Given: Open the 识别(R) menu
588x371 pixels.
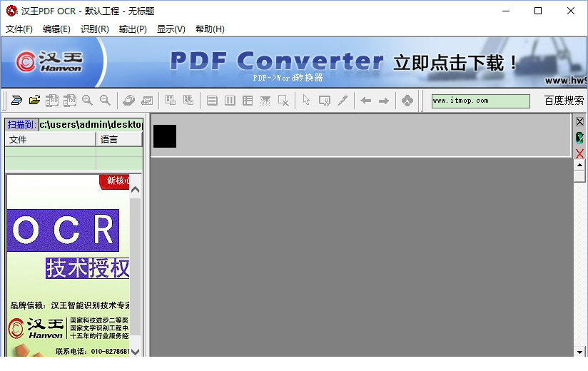Looking at the screenshot, I should coord(95,29).
